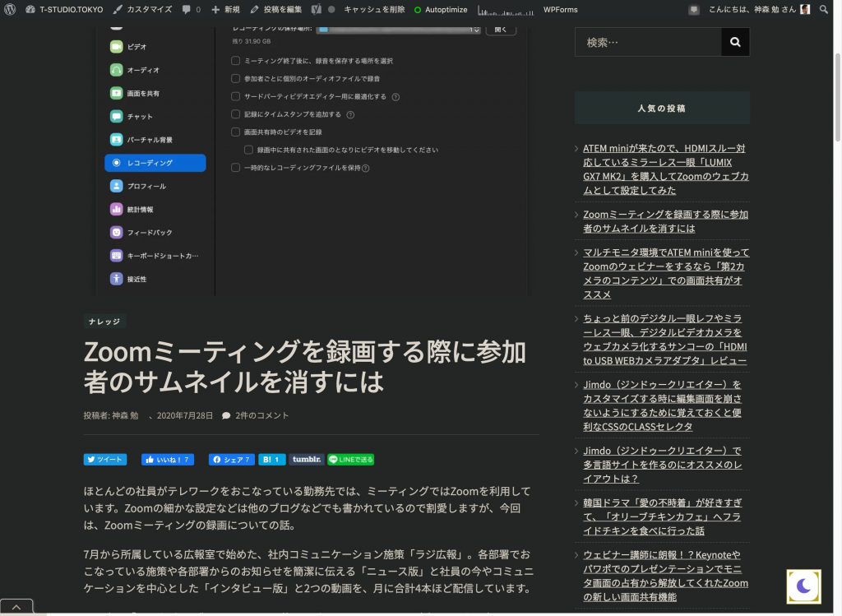This screenshot has height=616, width=842.
Task: Select 統計情報 icon in Zoom settings
Action: tap(117, 209)
